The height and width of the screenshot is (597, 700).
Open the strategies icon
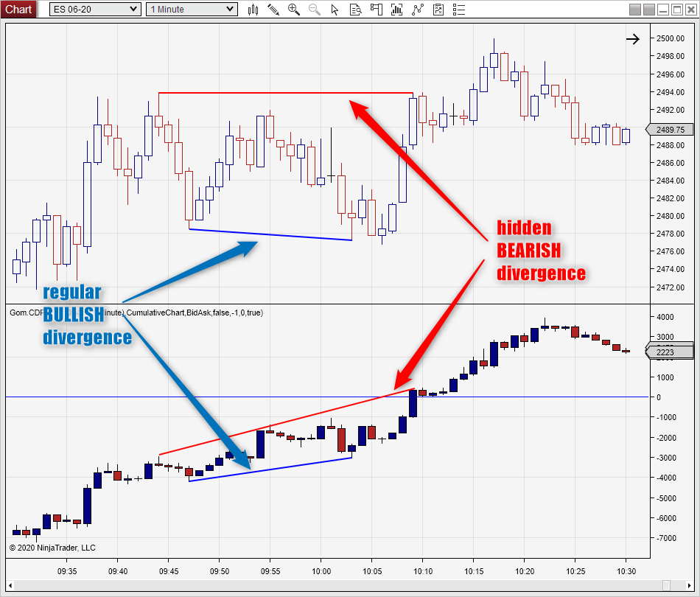point(438,10)
